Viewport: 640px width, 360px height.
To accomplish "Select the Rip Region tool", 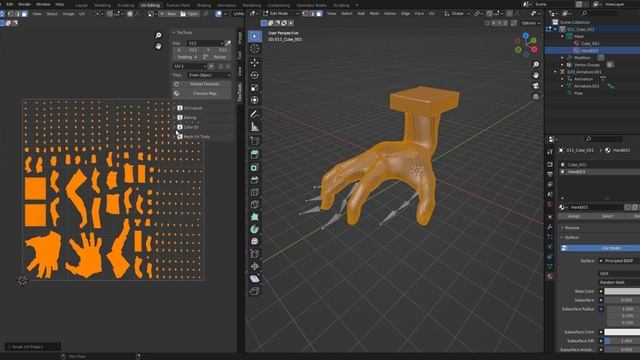I will tap(255, 291).
